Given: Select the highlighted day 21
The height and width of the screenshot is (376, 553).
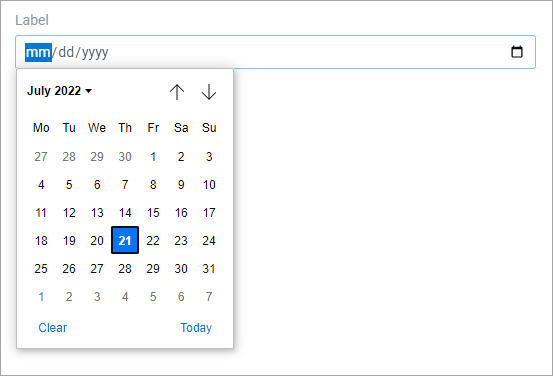Looking at the screenshot, I should (125, 240).
